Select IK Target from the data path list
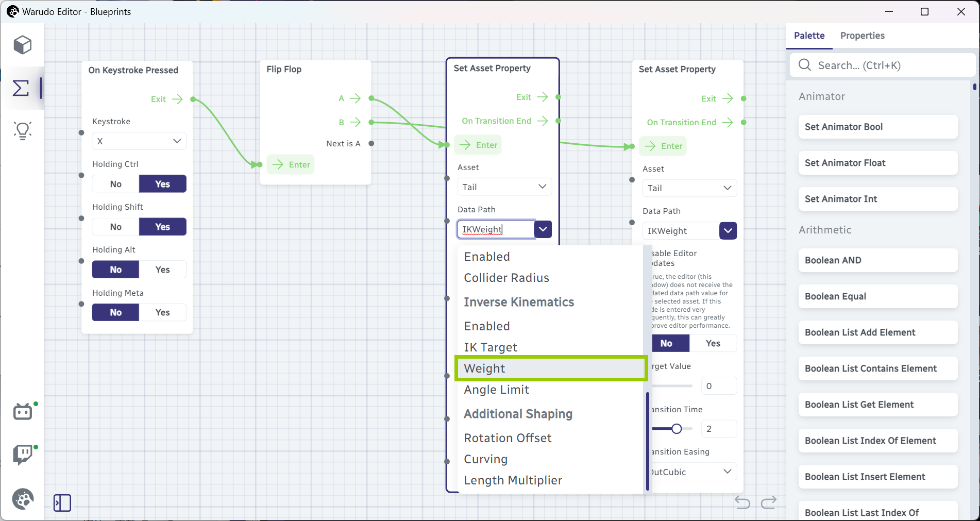 point(551,347)
